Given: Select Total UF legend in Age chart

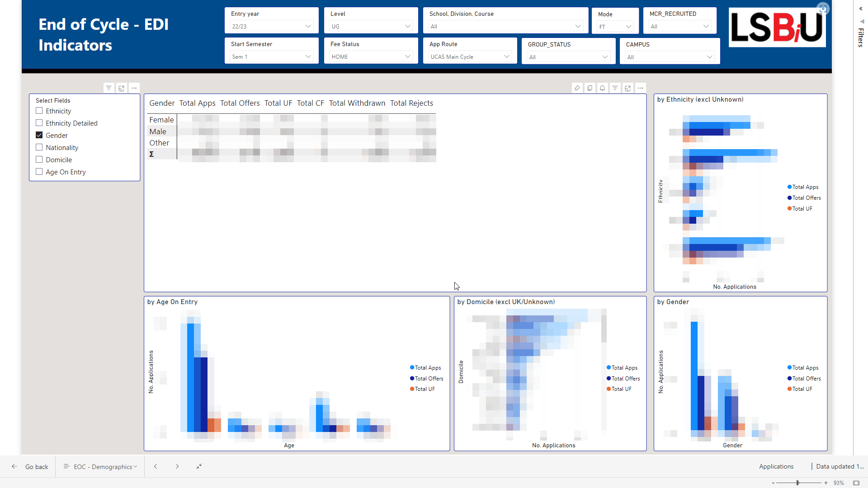Looking at the screenshot, I should click(x=422, y=389).
